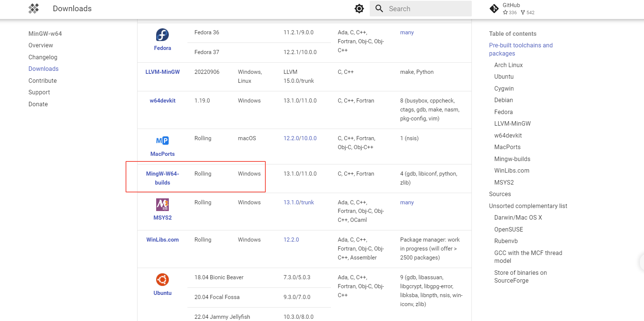This screenshot has width=644, height=321.
Task: Select Donate in left navigation
Action: click(38, 104)
